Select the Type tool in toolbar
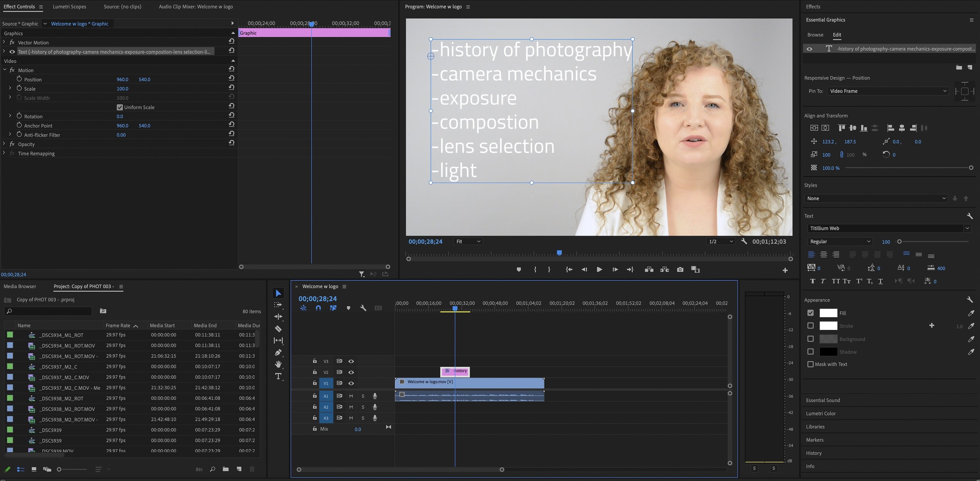Image resolution: width=980 pixels, height=481 pixels. pyautogui.click(x=278, y=376)
